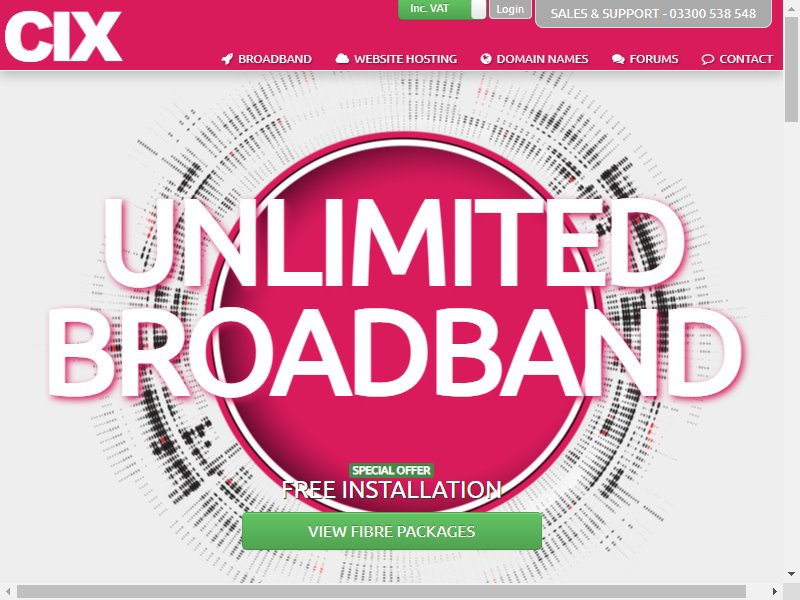Click the Login button

click(x=510, y=9)
